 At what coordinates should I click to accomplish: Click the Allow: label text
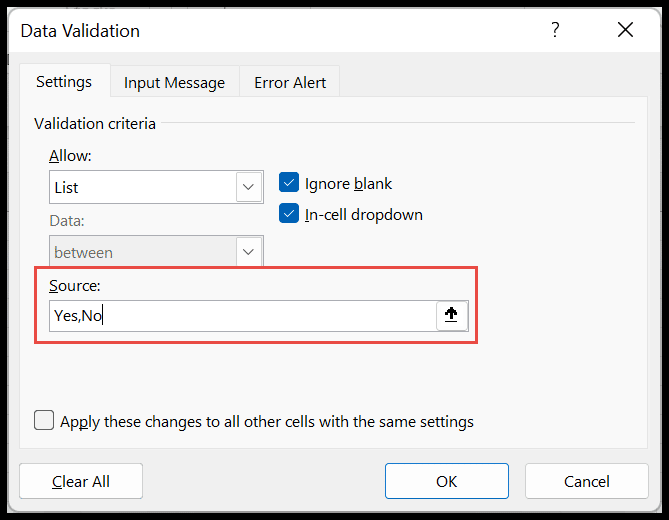69,156
